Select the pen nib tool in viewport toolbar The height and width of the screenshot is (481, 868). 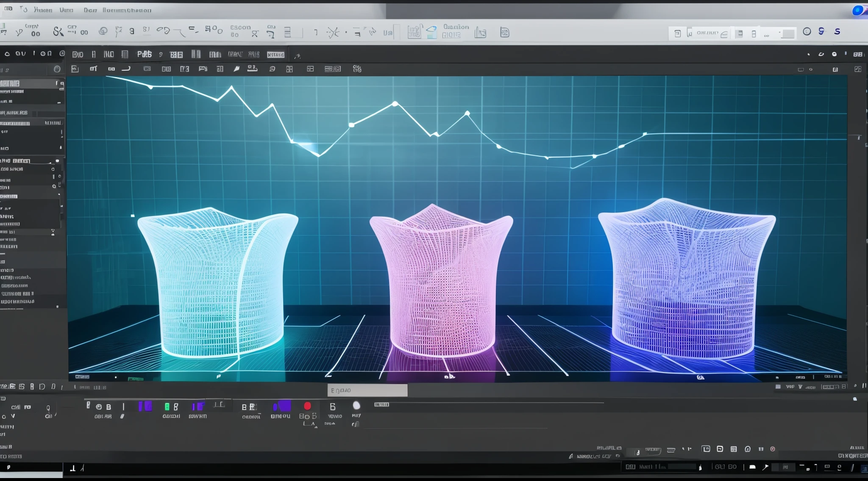click(236, 69)
